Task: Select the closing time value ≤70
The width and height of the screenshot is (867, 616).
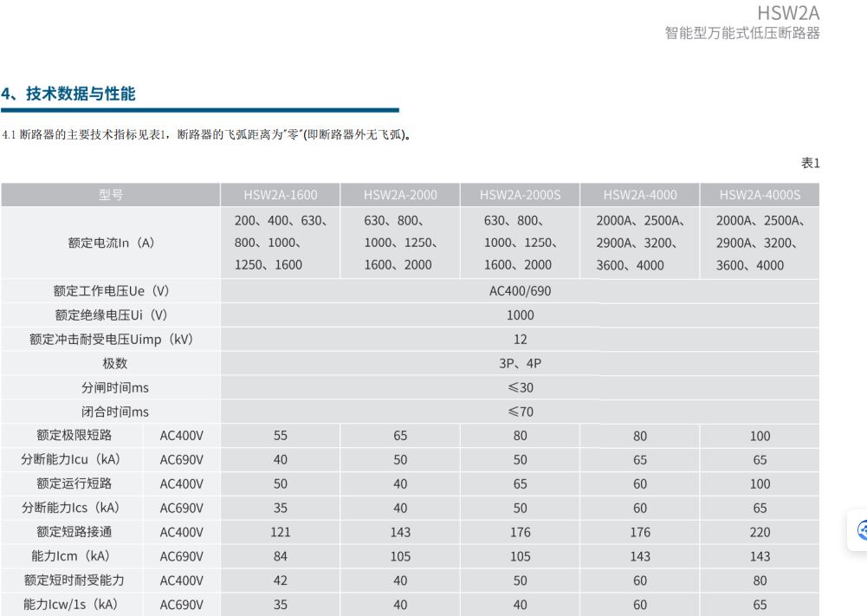Action: 521,412
